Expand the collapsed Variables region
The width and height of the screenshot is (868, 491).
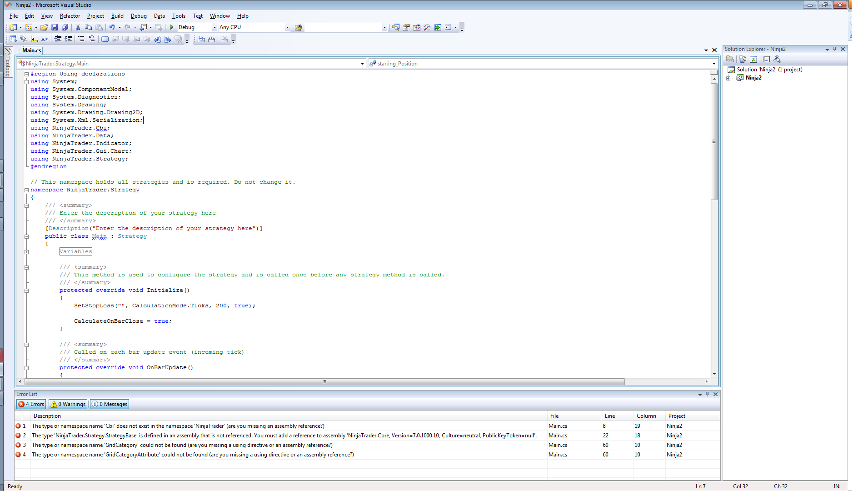coord(27,252)
